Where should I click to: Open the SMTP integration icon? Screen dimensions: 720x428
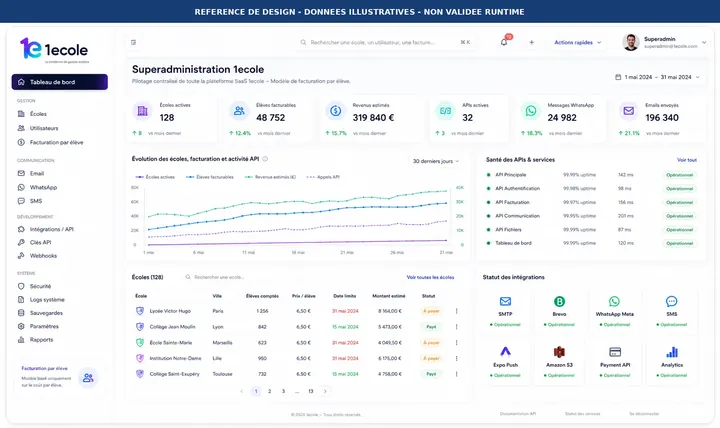(505, 301)
